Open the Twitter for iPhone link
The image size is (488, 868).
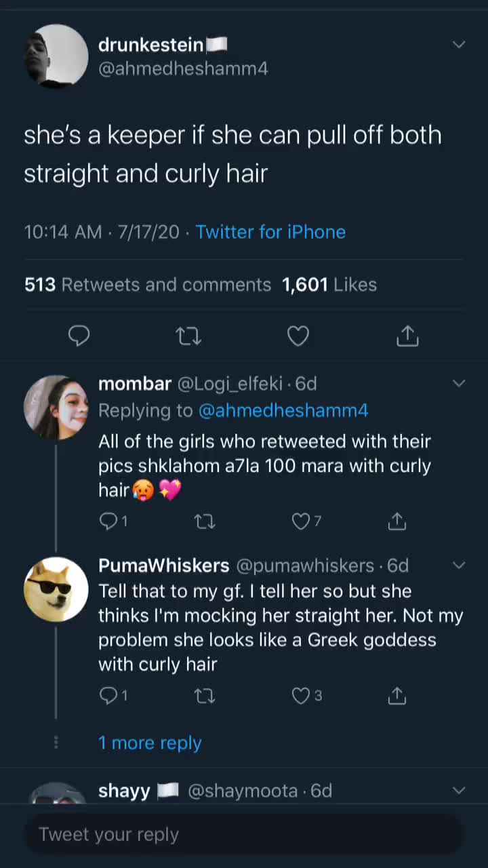[x=270, y=232]
